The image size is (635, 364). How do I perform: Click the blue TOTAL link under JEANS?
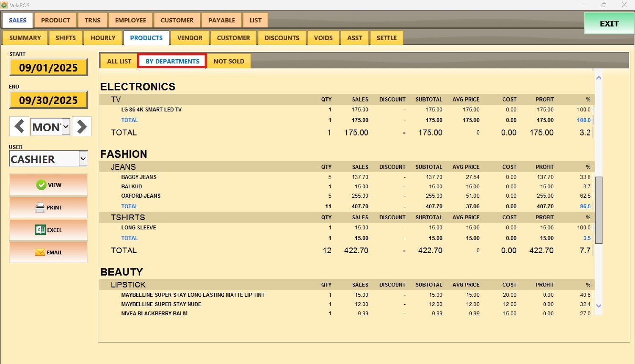click(130, 207)
